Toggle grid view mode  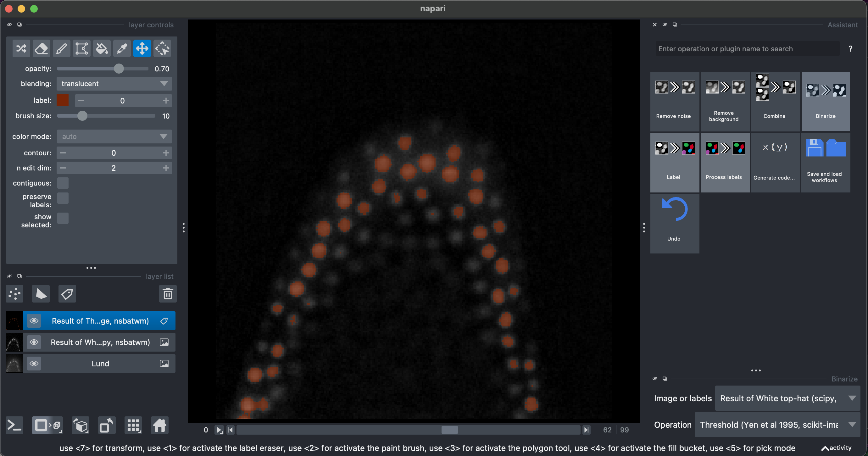pos(133,425)
